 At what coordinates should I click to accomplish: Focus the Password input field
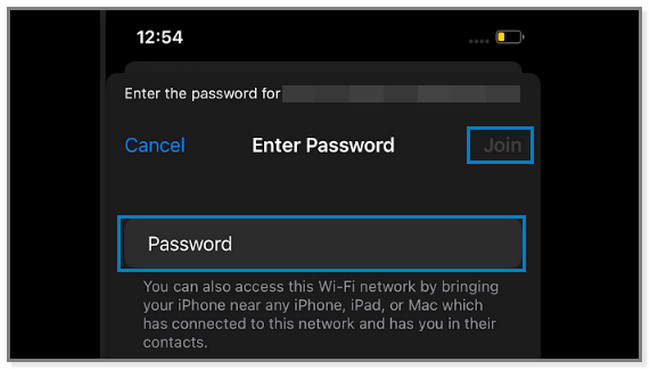(x=323, y=244)
